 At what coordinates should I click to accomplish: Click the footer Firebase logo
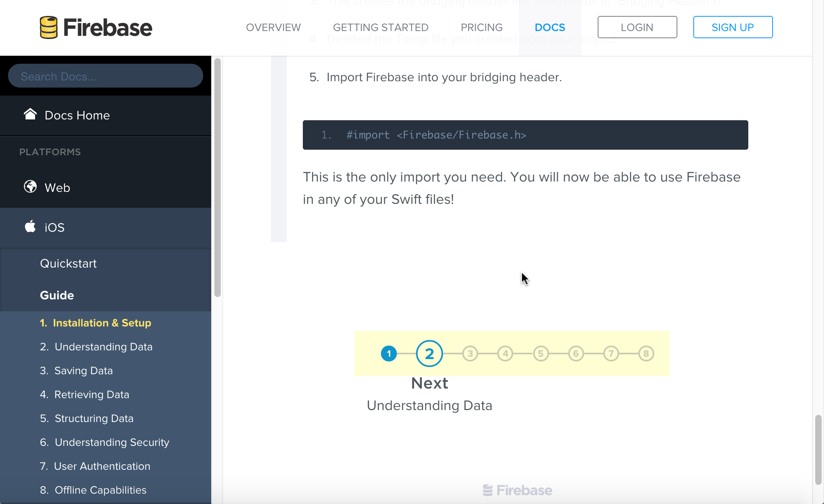[x=517, y=490]
